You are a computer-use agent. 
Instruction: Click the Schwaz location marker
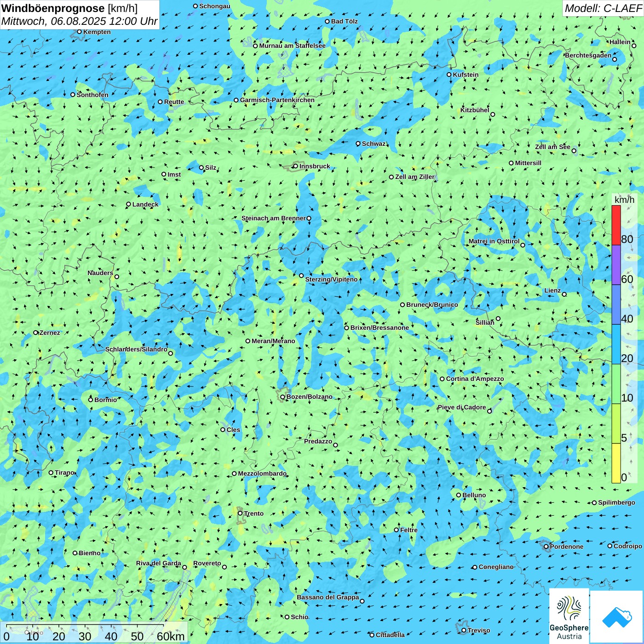[358, 144]
